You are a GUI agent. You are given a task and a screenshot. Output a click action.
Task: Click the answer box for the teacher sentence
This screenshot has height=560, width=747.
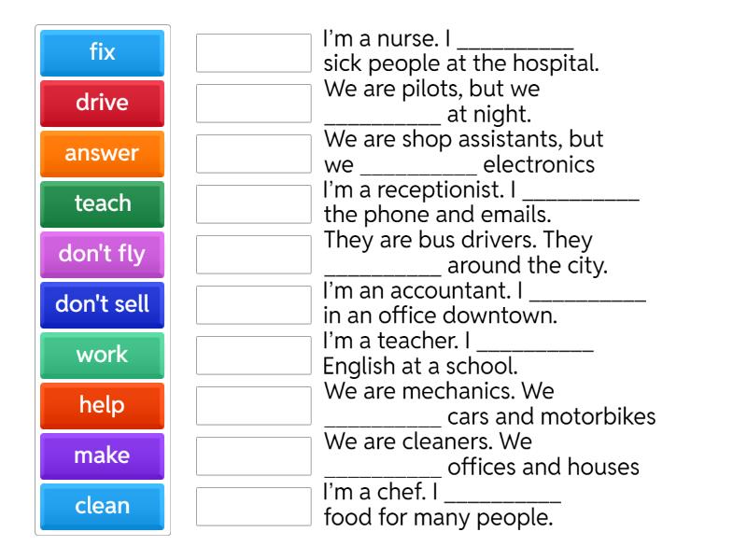pos(253,356)
